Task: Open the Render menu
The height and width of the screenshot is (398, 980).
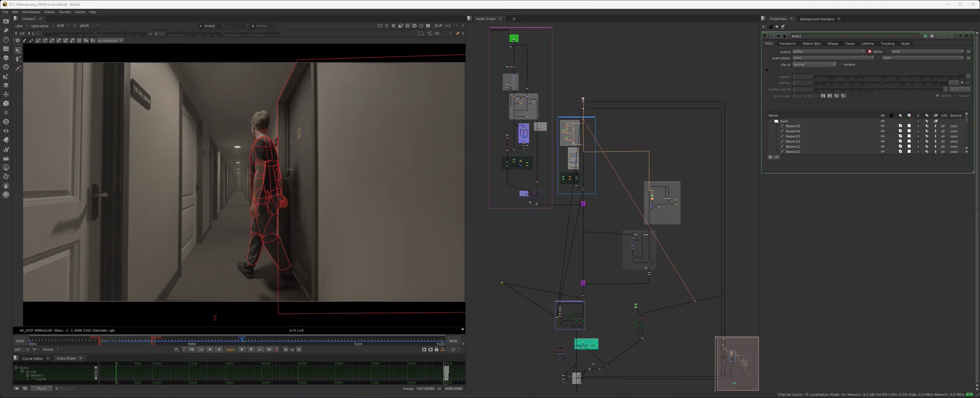Action: coord(65,12)
